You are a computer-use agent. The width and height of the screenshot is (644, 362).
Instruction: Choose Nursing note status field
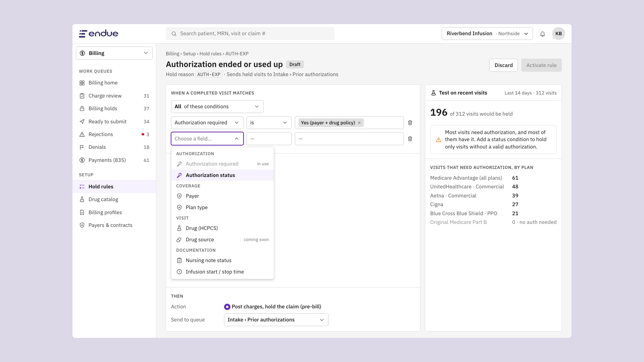(x=222, y=260)
